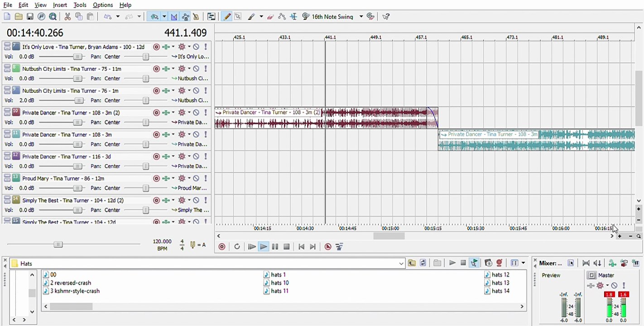644x326 pixels.
Task: Start preview of the selected Explorer file
Action: [452, 263]
